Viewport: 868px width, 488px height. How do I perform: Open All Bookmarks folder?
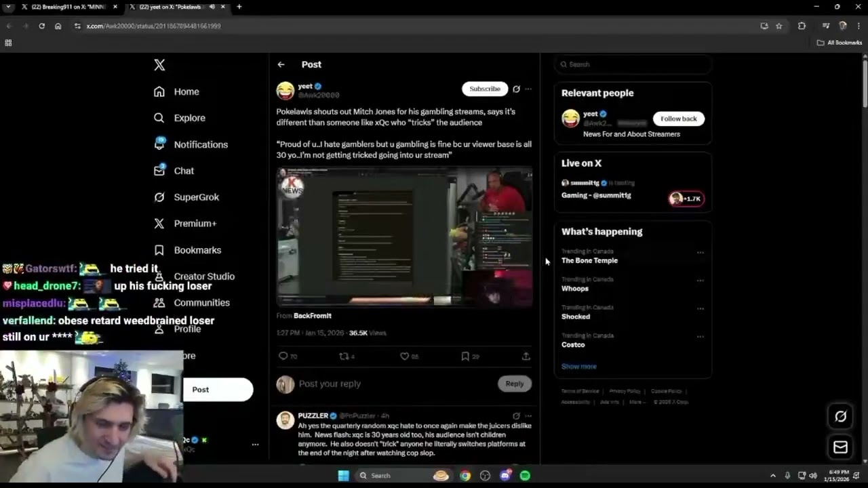840,43
